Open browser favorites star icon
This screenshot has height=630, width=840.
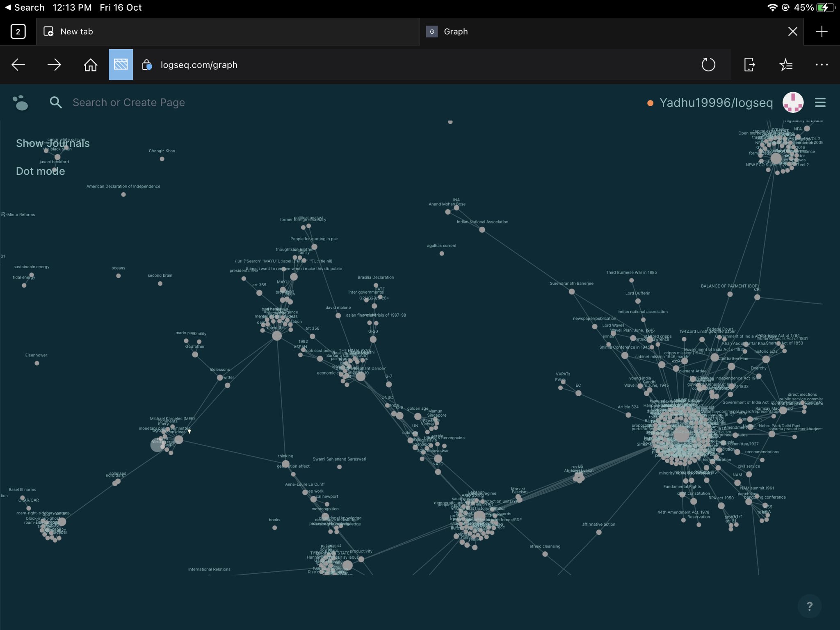[x=785, y=65]
